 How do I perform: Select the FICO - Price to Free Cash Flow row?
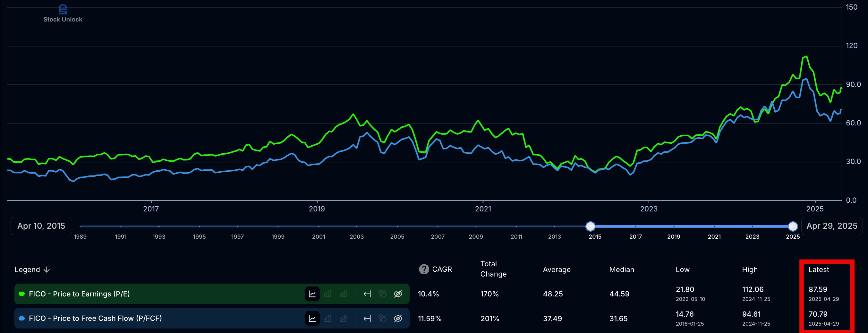(x=212, y=319)
